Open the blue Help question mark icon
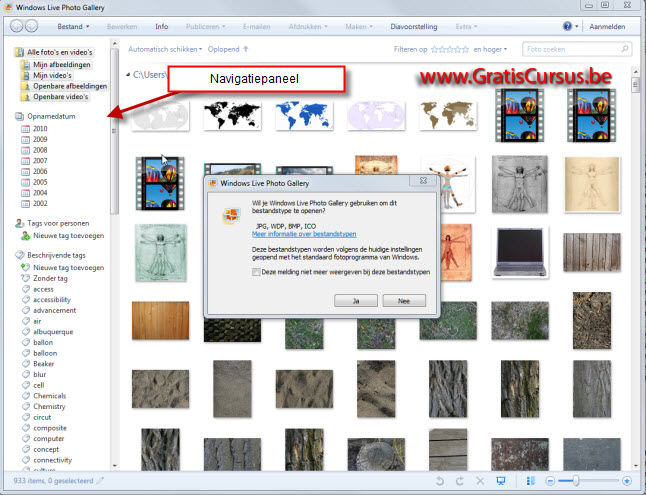The width and height of the screenshot is (646, 495). [567, 26]
